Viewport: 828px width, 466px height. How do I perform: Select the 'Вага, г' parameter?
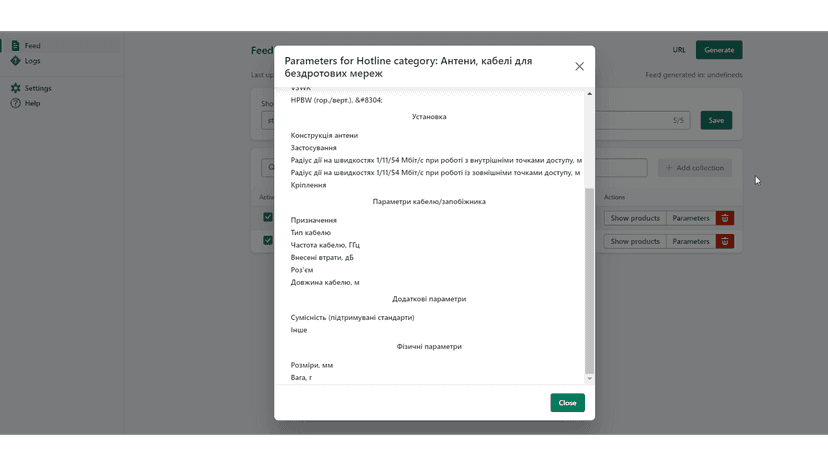point(301,377)
